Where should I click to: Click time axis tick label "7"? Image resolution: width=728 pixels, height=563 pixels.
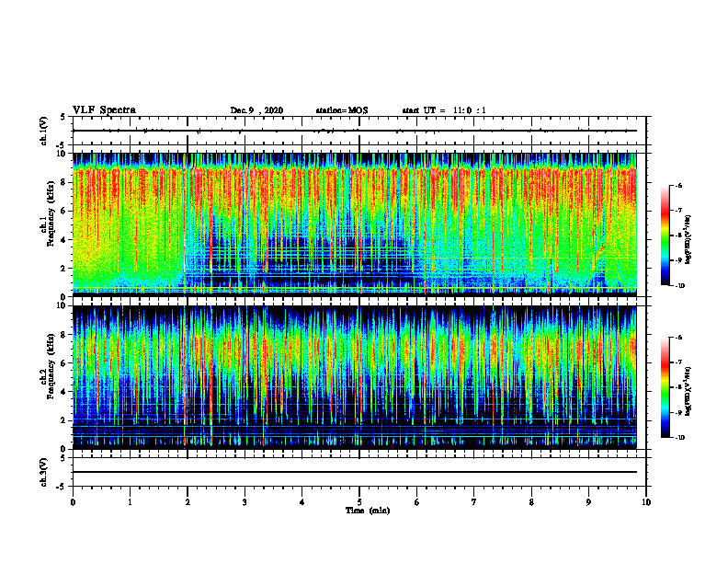point(474,502)
